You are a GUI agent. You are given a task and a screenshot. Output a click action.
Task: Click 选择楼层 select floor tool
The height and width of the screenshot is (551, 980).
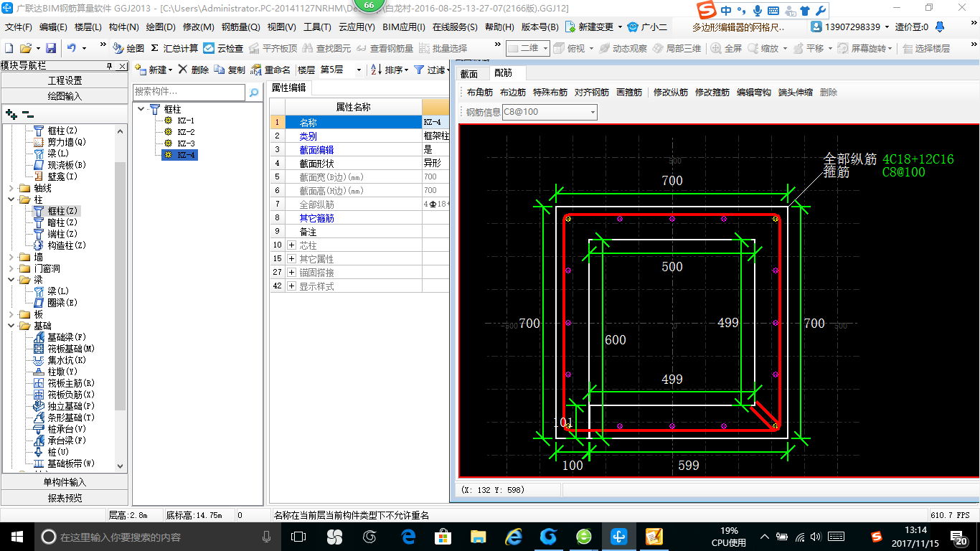[926, 48]
